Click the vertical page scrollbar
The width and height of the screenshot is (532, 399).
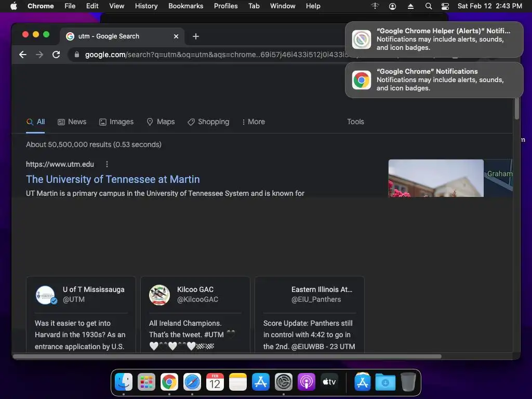[517, 109]
